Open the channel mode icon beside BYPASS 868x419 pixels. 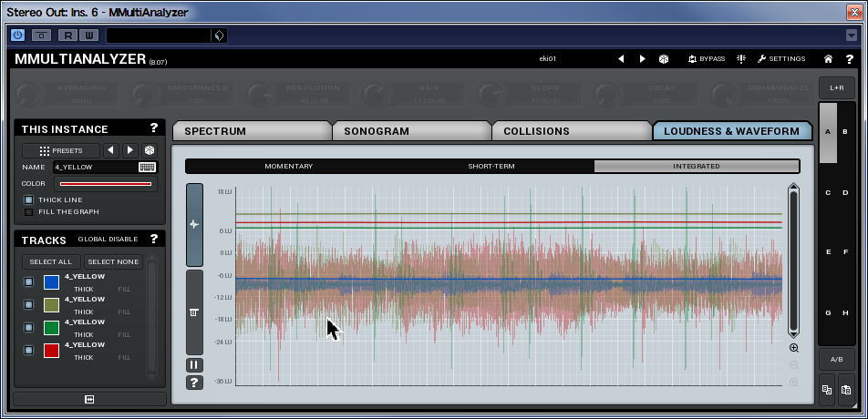point(741,58)
